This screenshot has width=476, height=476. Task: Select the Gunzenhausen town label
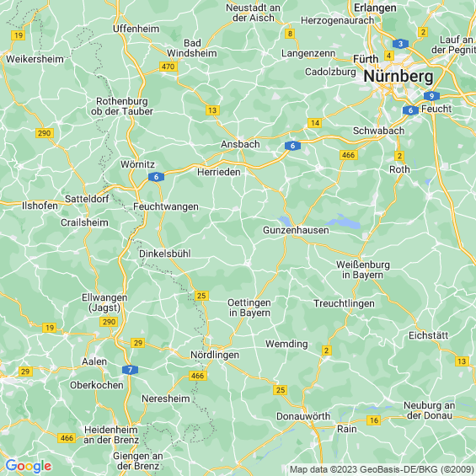click(296, 230)
